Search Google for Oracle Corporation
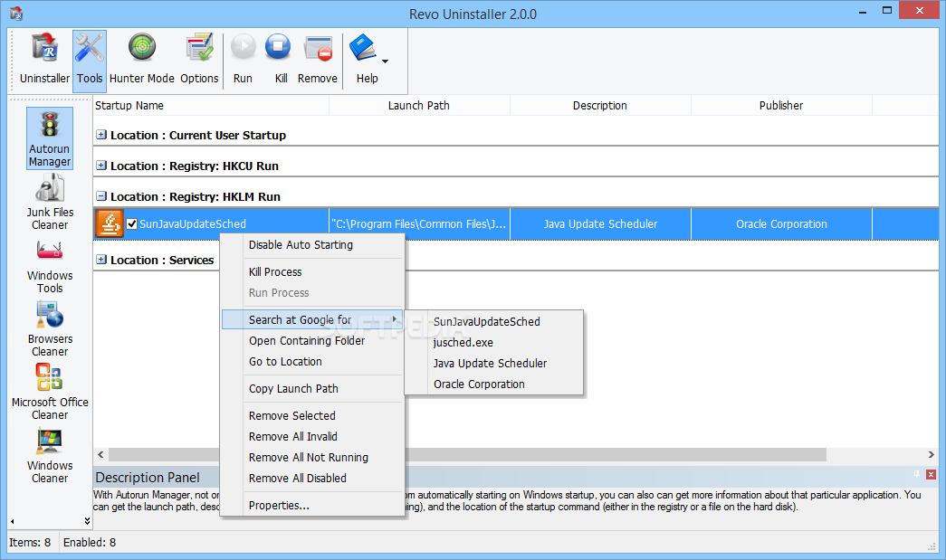Screen dimensions: 946x560 point(494,384)
